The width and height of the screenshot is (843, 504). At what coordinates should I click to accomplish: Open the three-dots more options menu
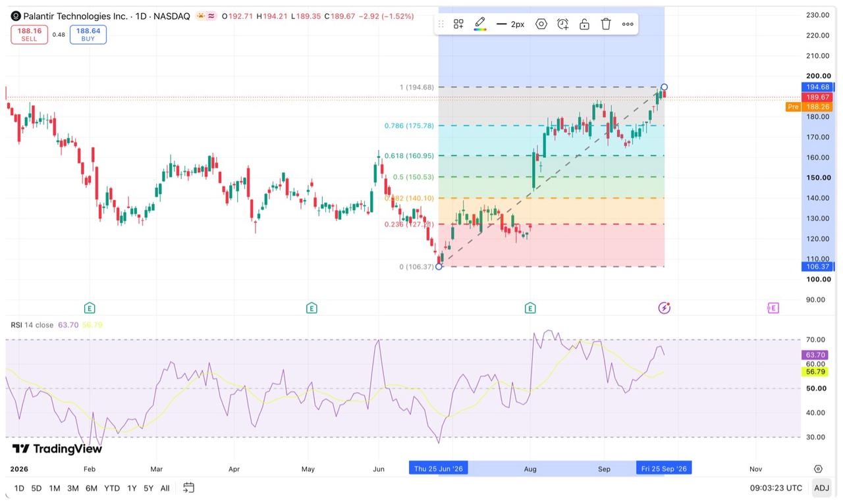pyautogui.click(x=628, y=24)
